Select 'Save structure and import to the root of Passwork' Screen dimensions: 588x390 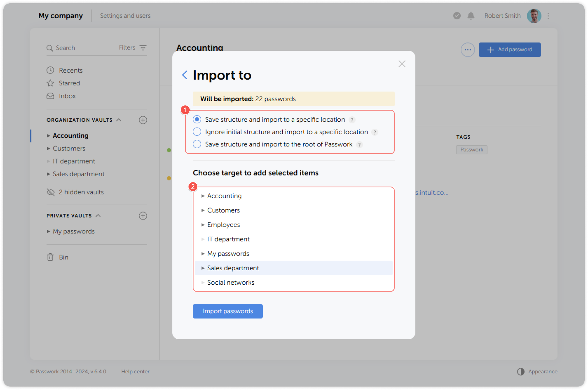197,144
